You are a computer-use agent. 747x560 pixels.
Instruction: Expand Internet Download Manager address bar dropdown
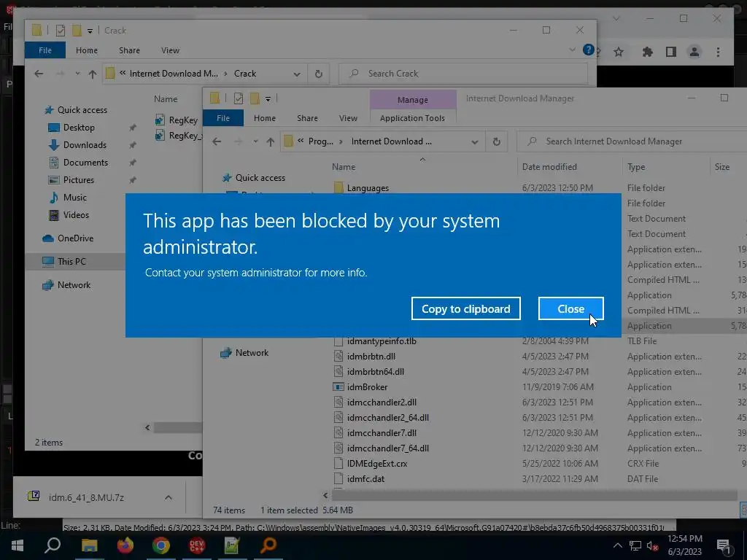pyautogui.click(x=474, y=142)
